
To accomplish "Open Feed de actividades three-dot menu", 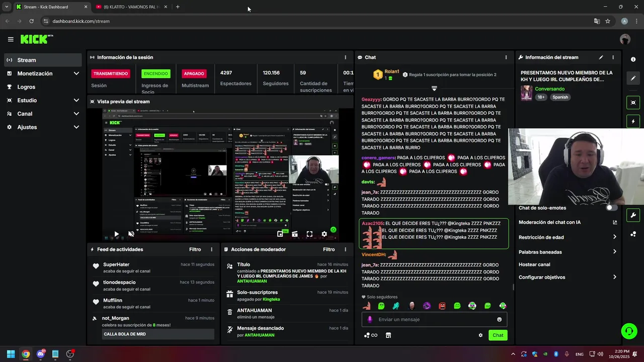I will click(x=211, y=249).
